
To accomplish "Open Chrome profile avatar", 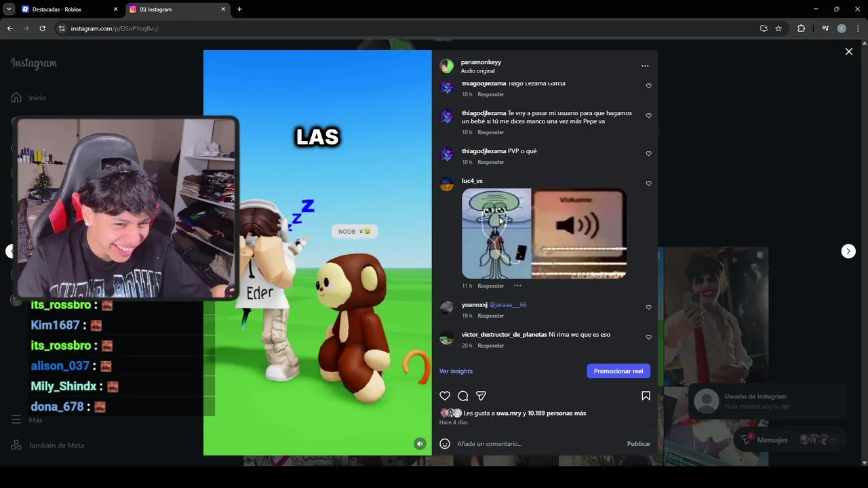I will 842,28.
